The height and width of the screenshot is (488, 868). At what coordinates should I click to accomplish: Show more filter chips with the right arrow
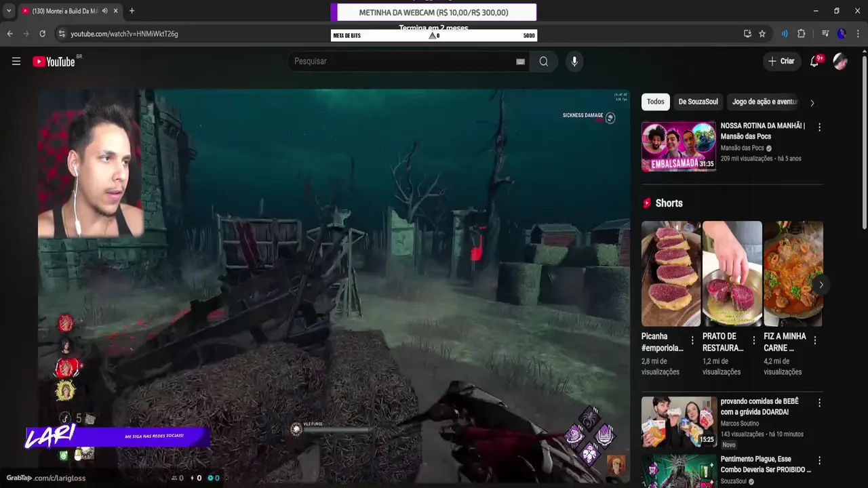coord(812,103)
